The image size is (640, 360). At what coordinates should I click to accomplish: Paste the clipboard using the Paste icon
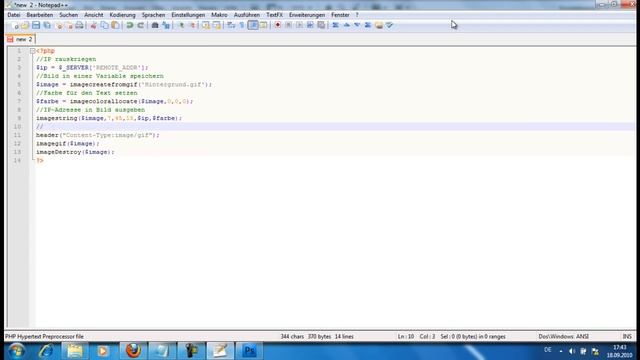(x=116, y=25)
